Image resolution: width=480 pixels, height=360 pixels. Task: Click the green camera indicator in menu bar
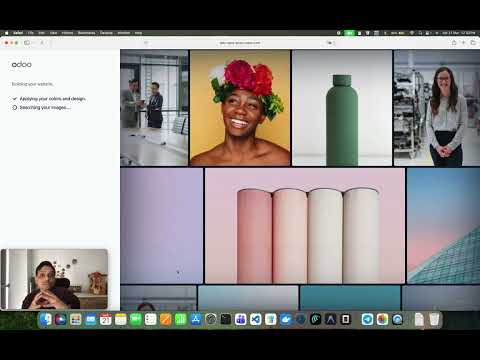[349, 33]
